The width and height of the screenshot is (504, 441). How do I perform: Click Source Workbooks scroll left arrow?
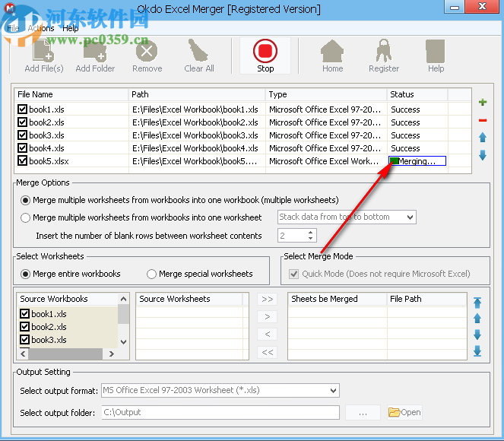click(23, 354)
